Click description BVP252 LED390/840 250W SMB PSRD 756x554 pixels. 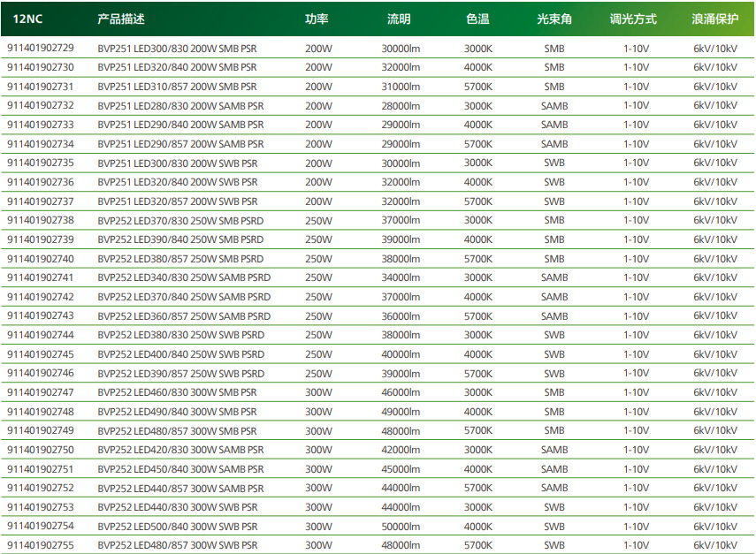(x=180, y=239)
